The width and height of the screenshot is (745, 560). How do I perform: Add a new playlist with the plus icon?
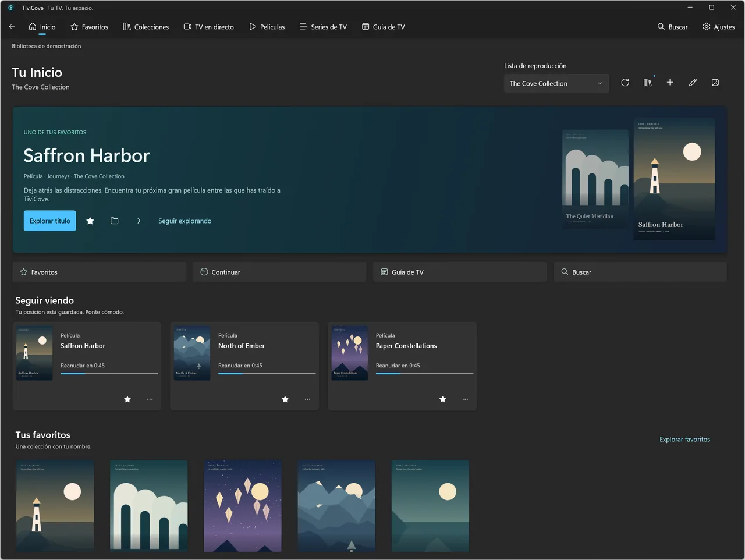click(670, 83)
